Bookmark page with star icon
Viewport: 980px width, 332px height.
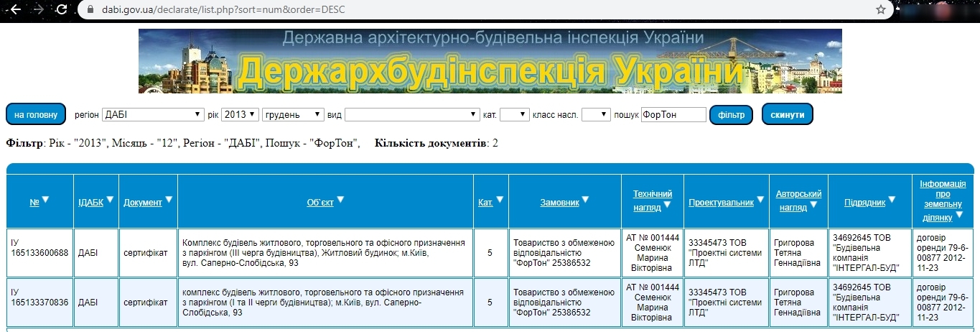(x=881, y=9)
